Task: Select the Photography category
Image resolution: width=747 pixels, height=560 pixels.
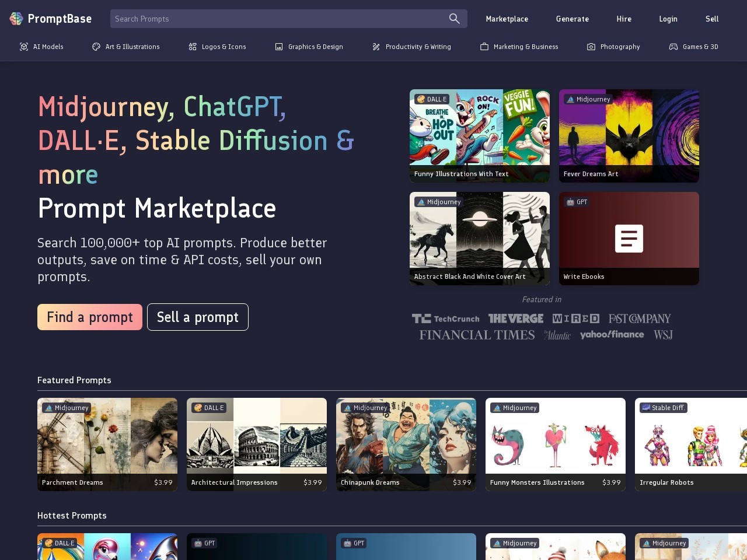Action: click(x=613, y=47)
